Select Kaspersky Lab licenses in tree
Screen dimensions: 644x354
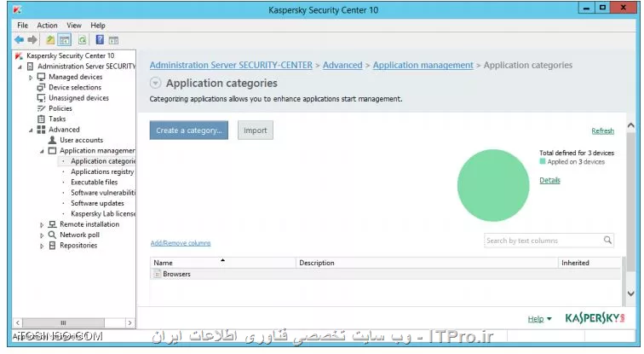pos(103,214)
